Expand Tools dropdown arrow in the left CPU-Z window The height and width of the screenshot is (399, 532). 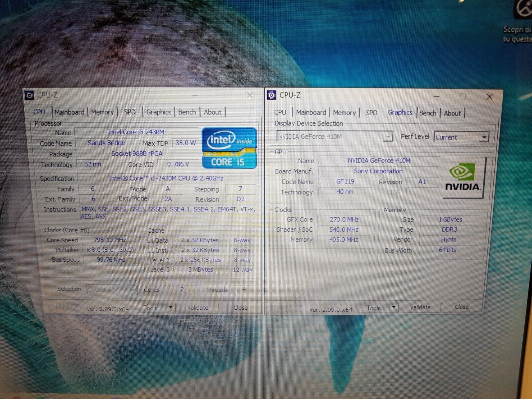170,308
